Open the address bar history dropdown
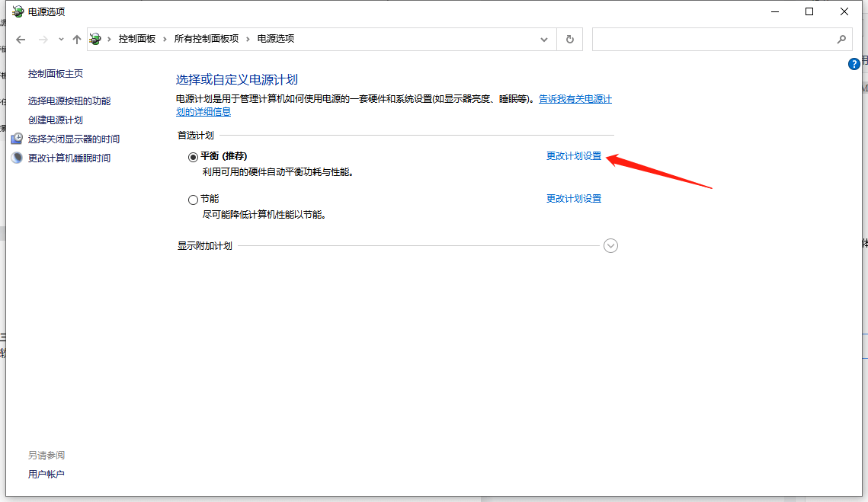Image resolution: width=868 pixels, height=502 pixels. point(543,39)
